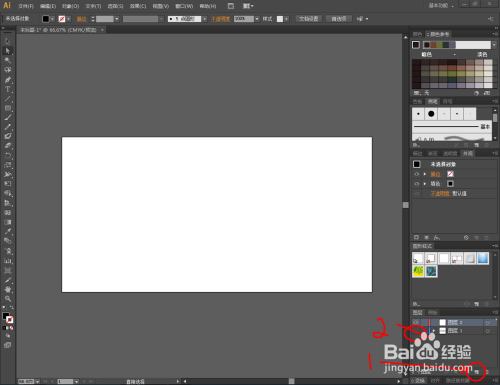Select the Line Segment tool
This screenshot has width=500, height=385.
[x=7, y=99]
